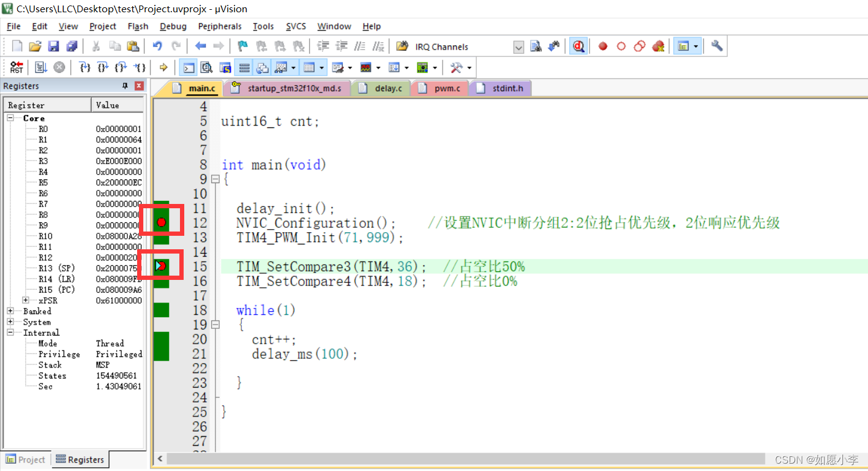Viewport: 868px width, 471px height.
Task: Click the Open file folder icon
Action: (35, 46)
